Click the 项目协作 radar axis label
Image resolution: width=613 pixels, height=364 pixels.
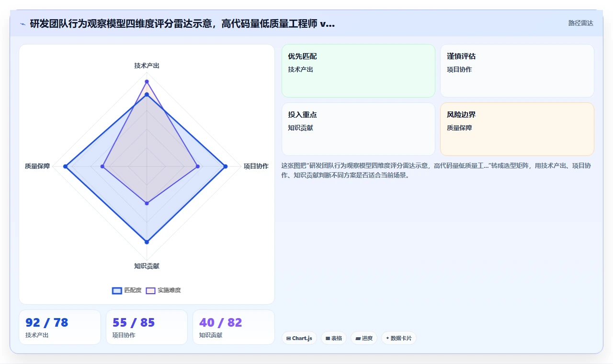256,166
